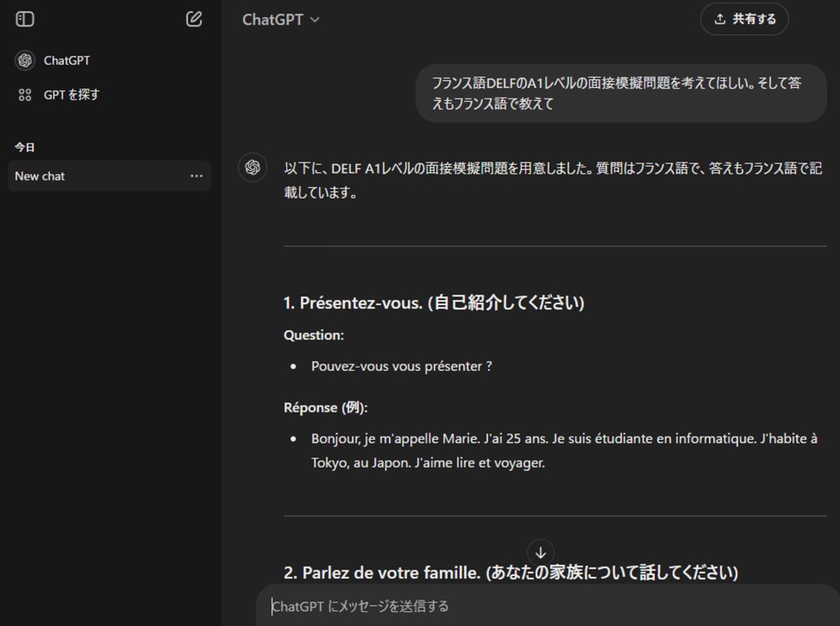
Task: Open the three-dot options for New chat
Action: tap(196, 176)
